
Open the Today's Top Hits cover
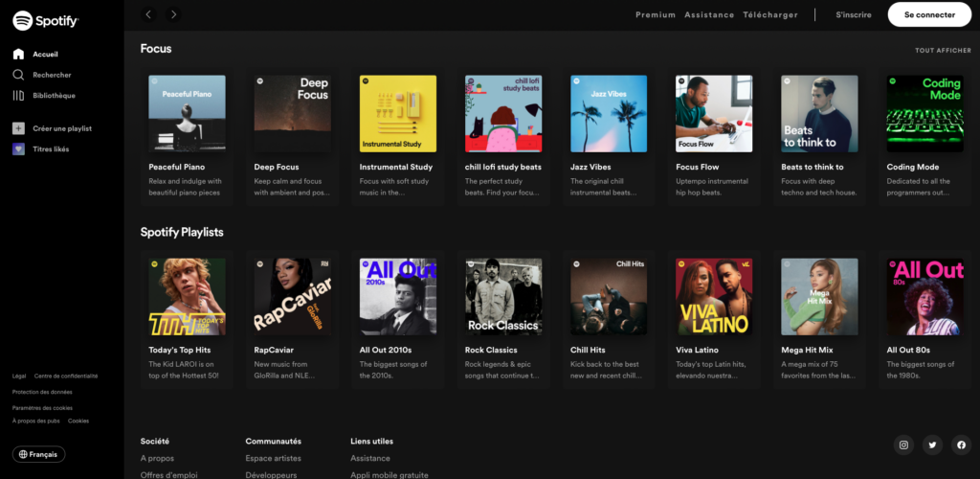pyautogui.click(x=187, y=297)
